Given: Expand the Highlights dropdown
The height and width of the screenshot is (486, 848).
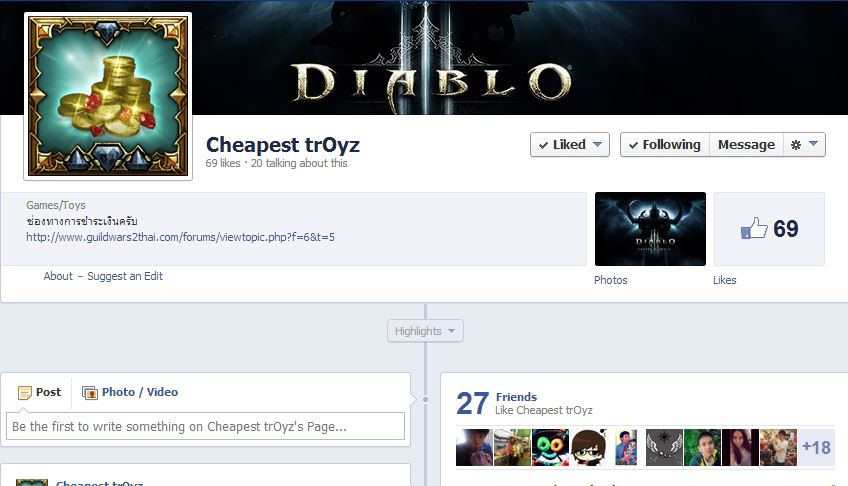Looking at the screenshot, I should pyautogui.click(x=425, y=331).
